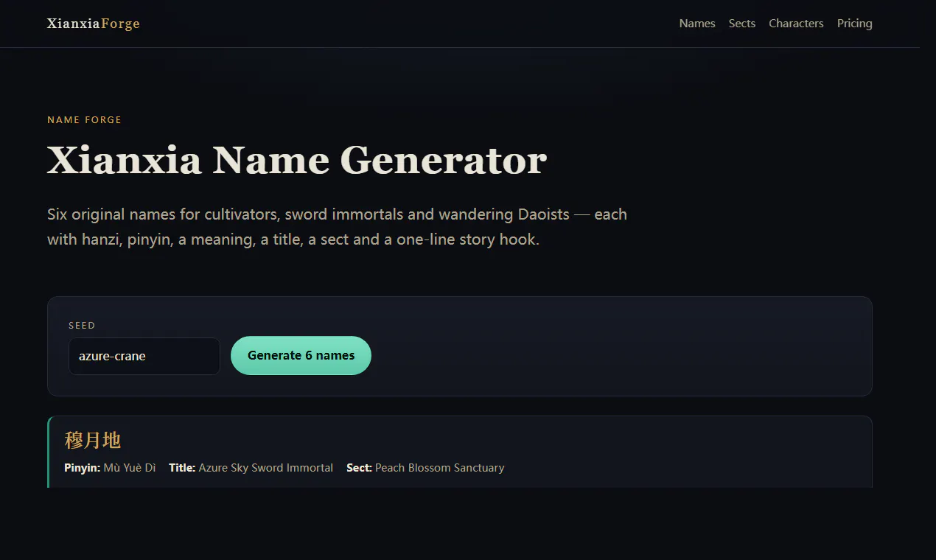Click the pinyin text Mù Yuè Dì
936x560 pixels.
point(130,468)
